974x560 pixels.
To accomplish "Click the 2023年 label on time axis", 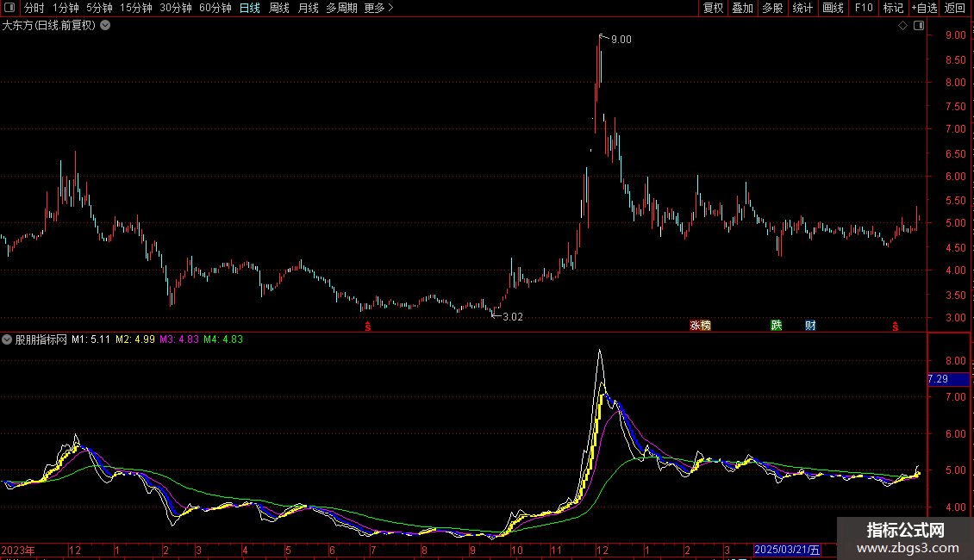I will click(18, 550).
